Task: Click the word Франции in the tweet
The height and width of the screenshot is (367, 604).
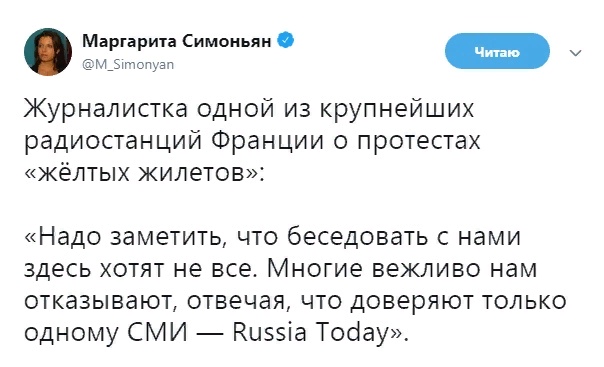Action: (268, 142)
